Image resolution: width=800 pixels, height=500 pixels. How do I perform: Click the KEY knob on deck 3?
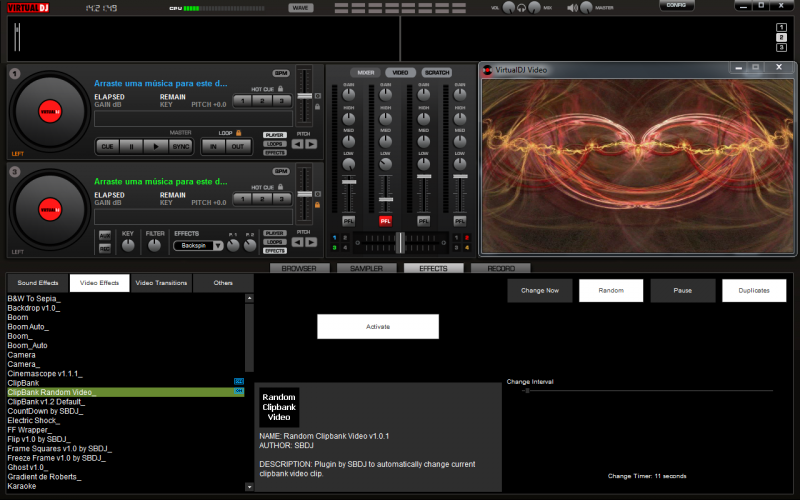coord(128,245)
